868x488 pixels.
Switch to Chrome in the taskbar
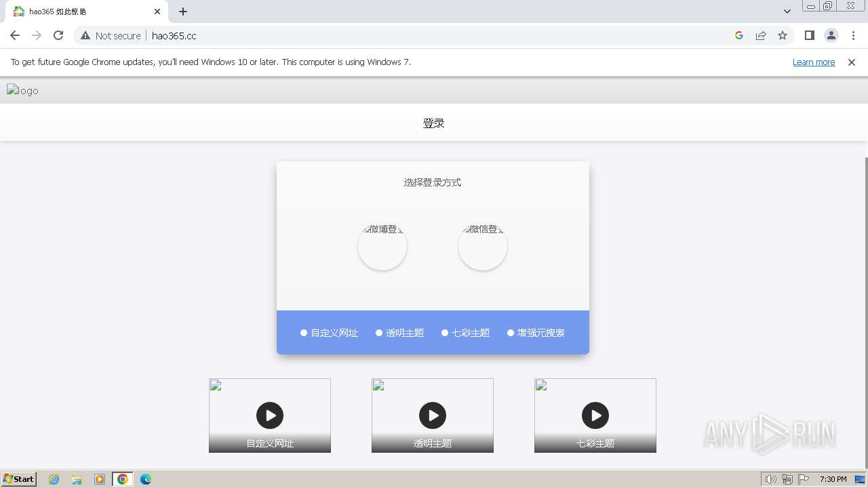click(x=123, y=479)
